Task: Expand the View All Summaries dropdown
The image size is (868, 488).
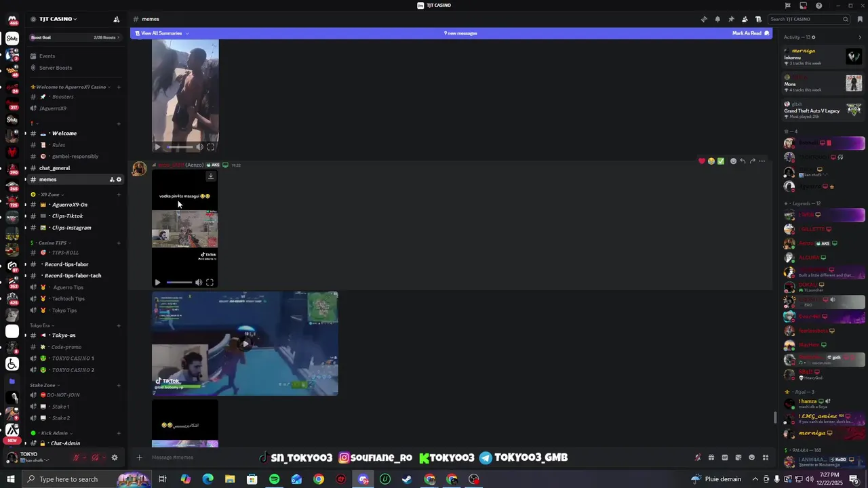Action: pos(162,33)
